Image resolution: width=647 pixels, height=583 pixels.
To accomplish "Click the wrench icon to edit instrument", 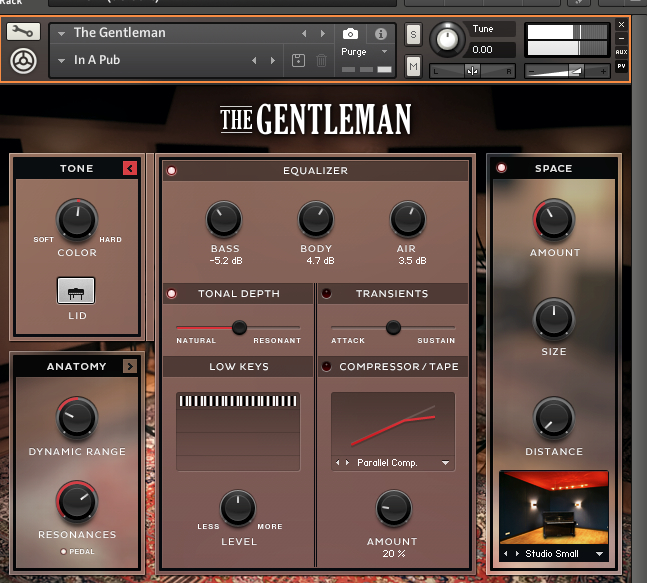I will coord(22,31).
